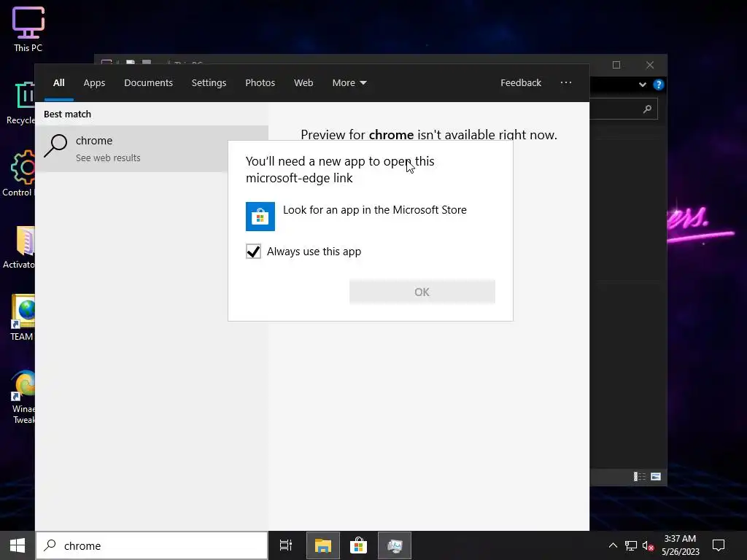Open File Explorer from taskbar

[322, 545]
